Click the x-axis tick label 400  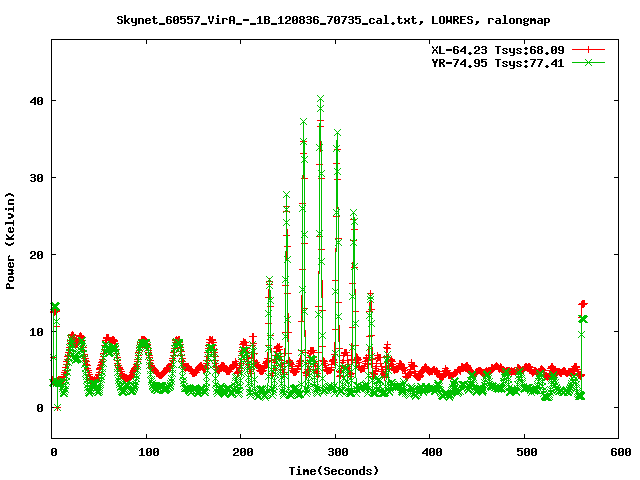432,452
